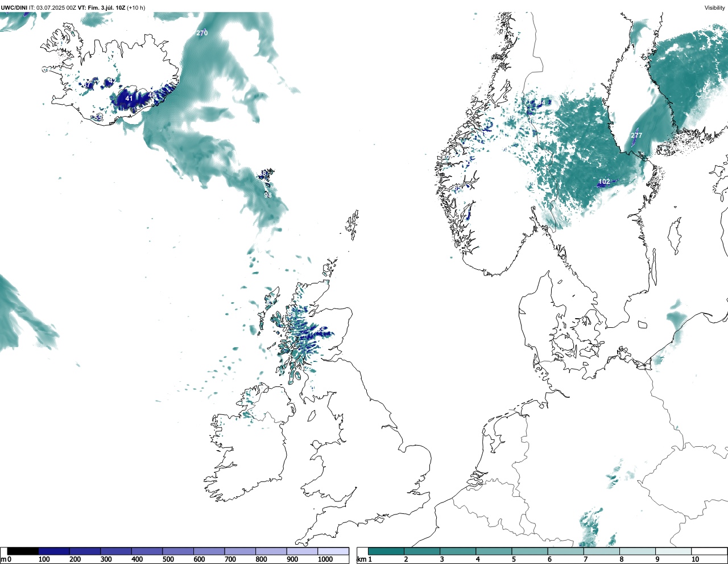Click the "km 1" label on kilometer scale
The image size is (728, 564).
[x=364, y=559]
